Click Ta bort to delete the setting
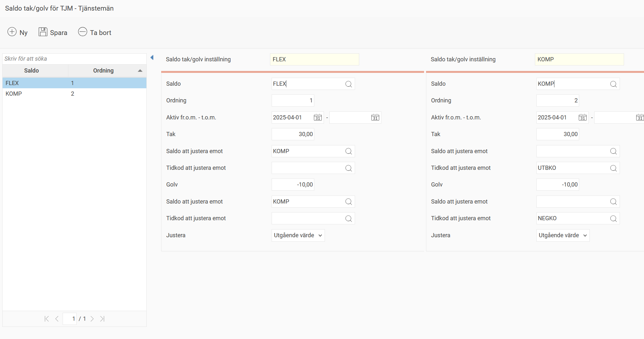This screenshot has height=339, width=644. tap(95, 32)
